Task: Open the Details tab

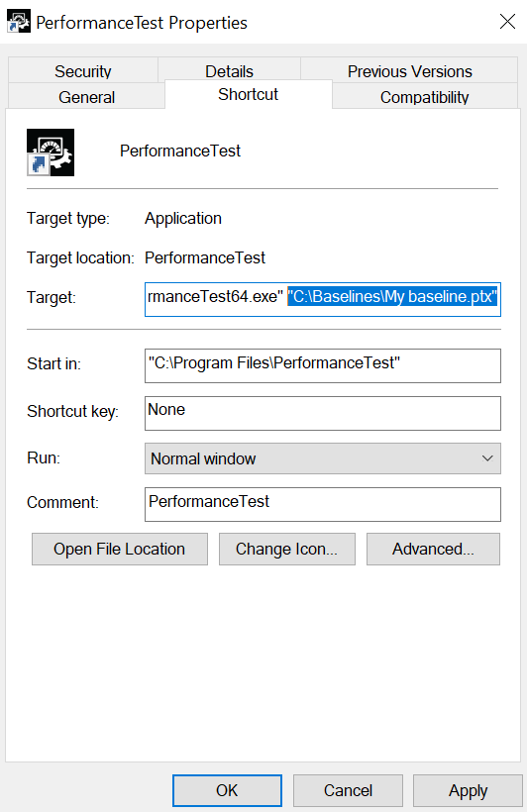Action: 229,71
